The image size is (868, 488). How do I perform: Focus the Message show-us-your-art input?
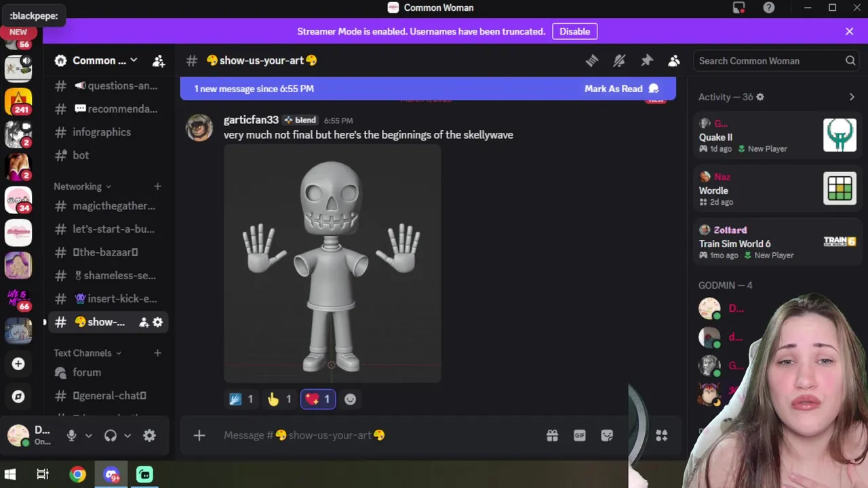380,435
